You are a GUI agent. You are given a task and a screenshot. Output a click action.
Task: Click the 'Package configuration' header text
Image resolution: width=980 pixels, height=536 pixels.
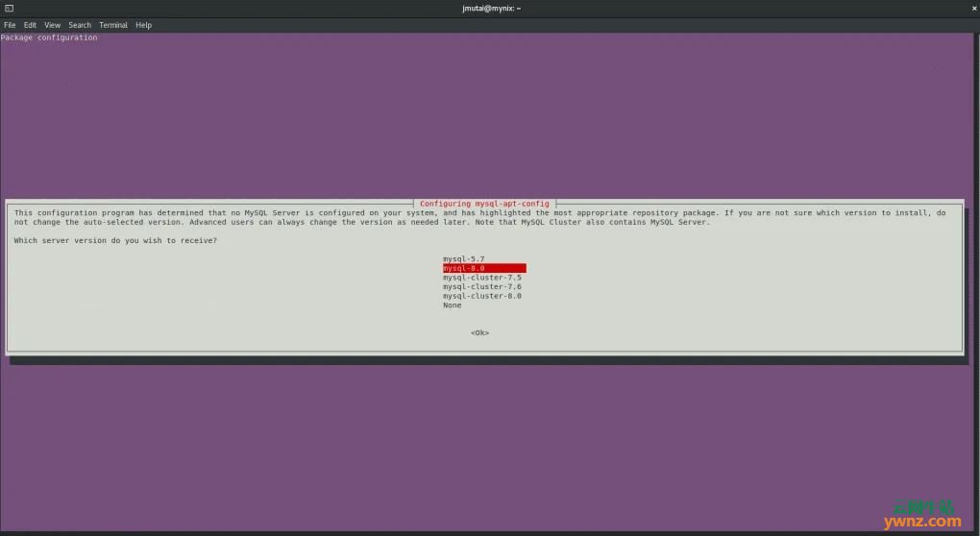pos(49,37)
